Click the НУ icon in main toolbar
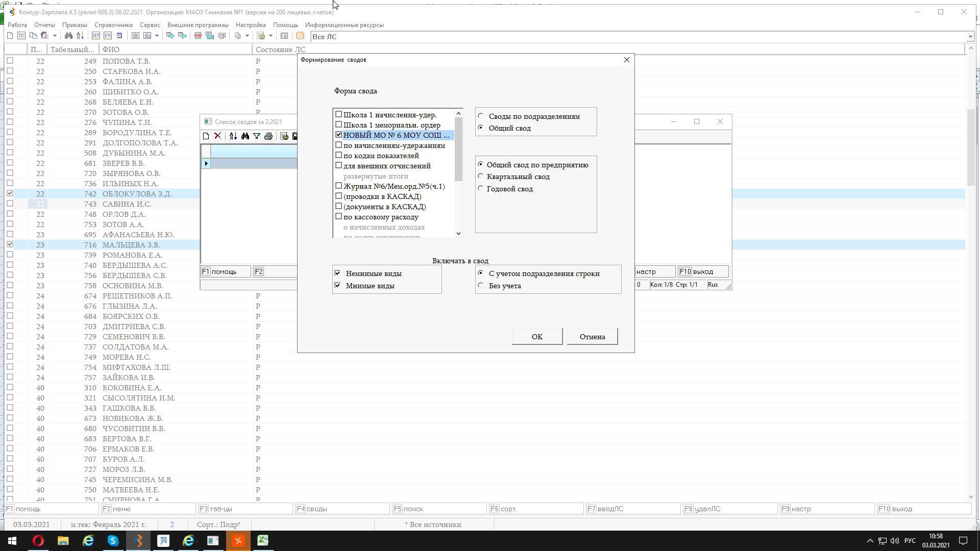 [x=96, y=36]
